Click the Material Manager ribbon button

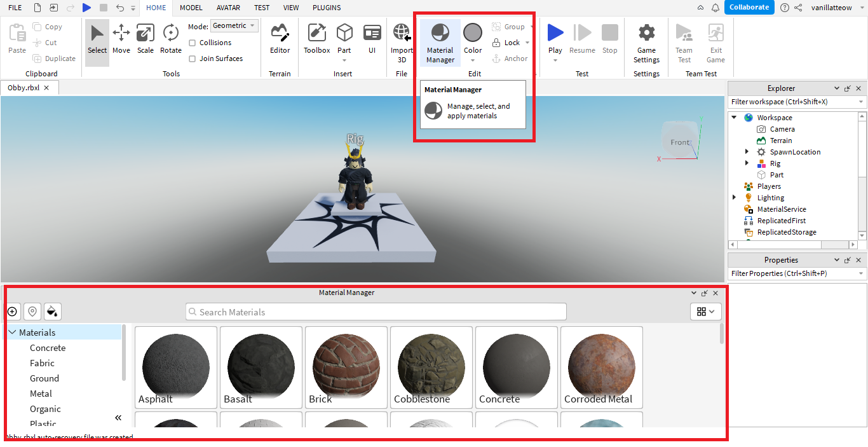(x=440, y=43)
